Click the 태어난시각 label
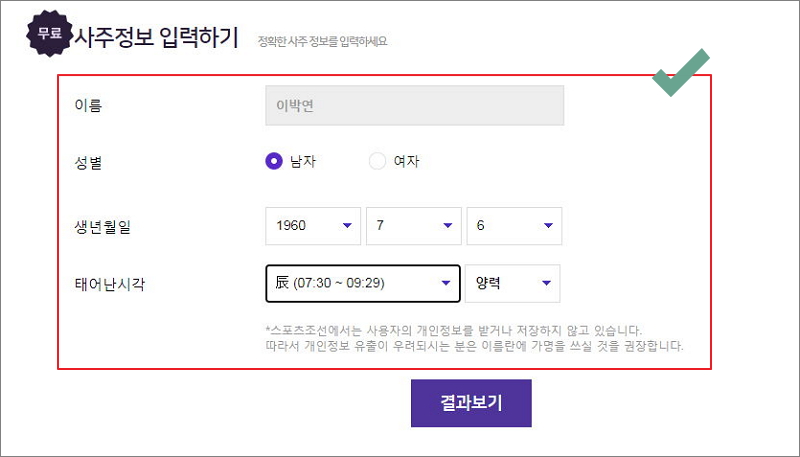800x457 pixels. coord(110,284)
